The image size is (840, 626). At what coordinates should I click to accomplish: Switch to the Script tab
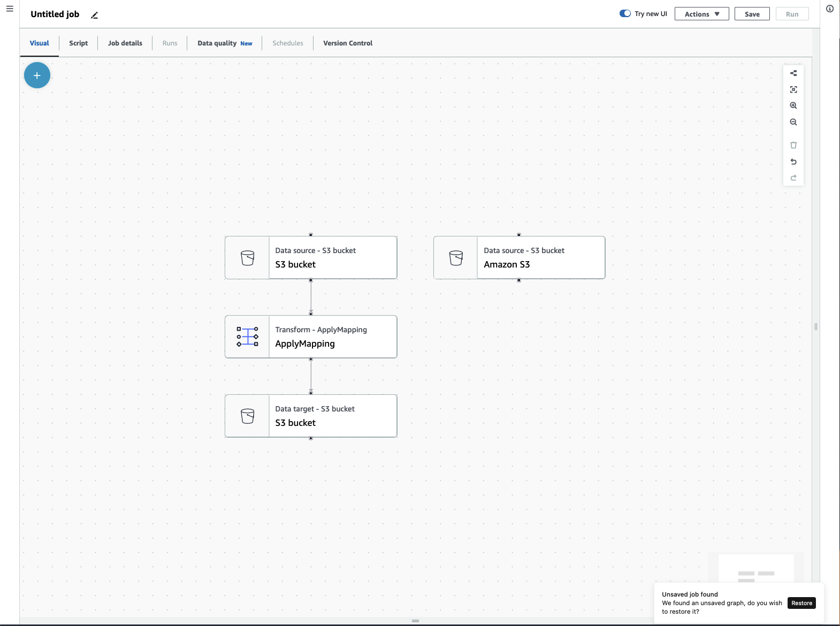pyautogui.click(x=78, y=43)
